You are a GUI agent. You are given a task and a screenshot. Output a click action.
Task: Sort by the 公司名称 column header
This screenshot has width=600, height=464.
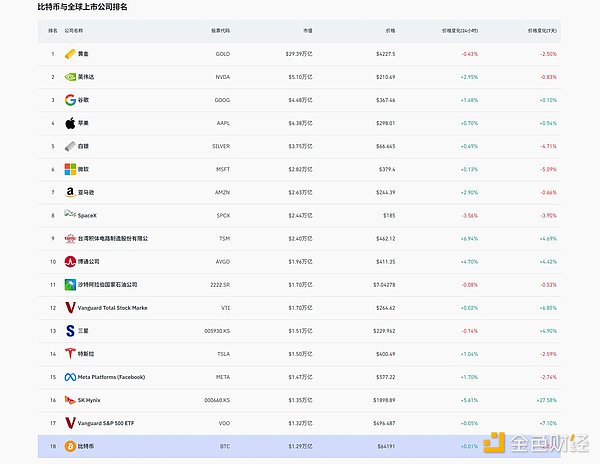point(73,31)
